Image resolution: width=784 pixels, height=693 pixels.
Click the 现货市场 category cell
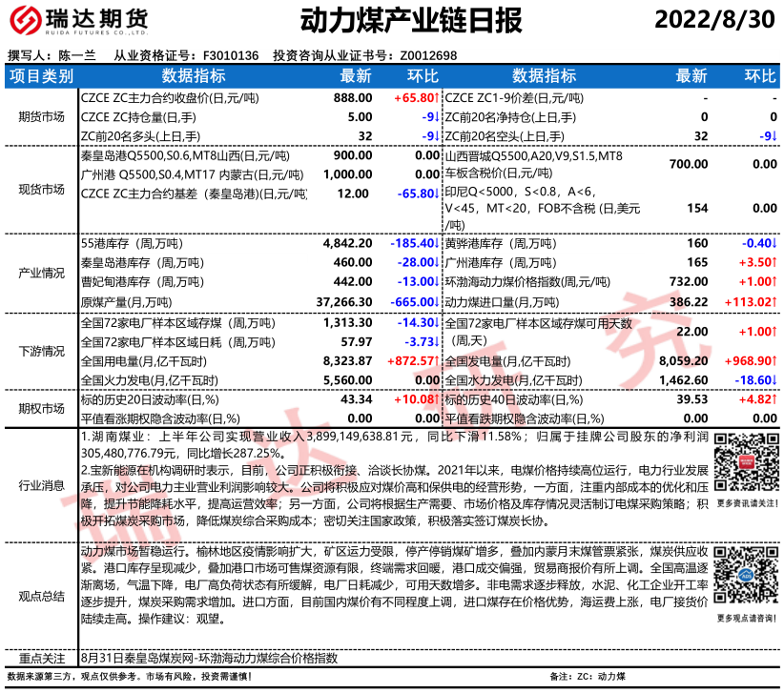(41, 190)
